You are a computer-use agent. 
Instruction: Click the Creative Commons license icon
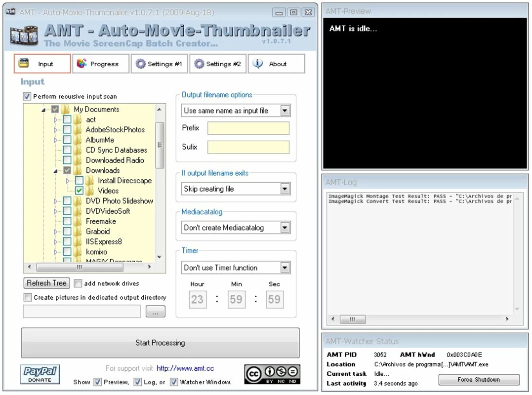tap(272, 374)
